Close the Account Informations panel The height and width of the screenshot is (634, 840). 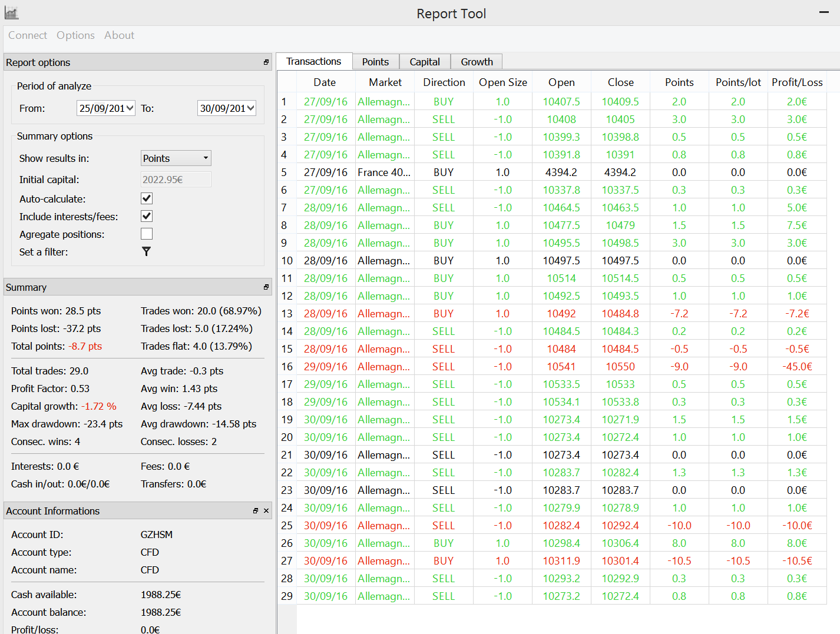266,511
